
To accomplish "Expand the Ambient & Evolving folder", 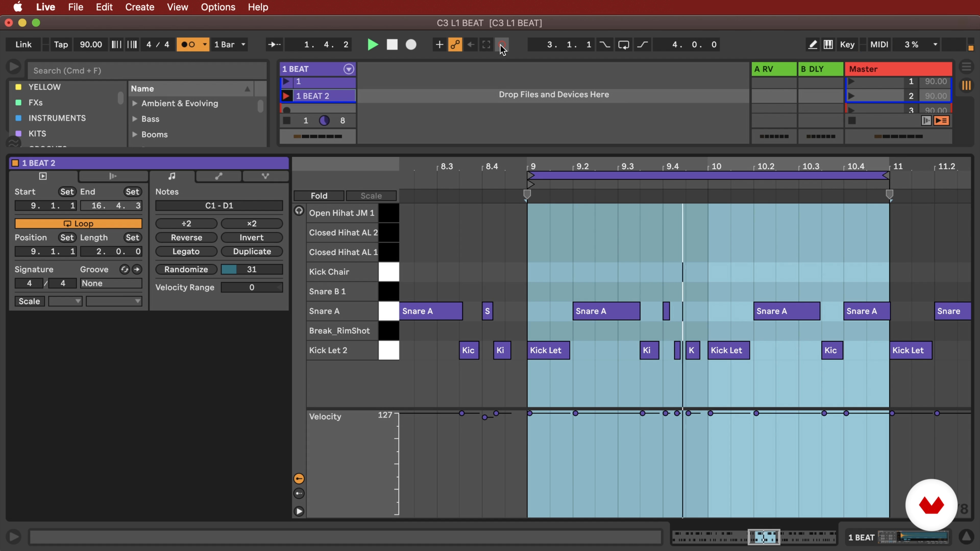I will pyautogui.click(x=135, y=103).
